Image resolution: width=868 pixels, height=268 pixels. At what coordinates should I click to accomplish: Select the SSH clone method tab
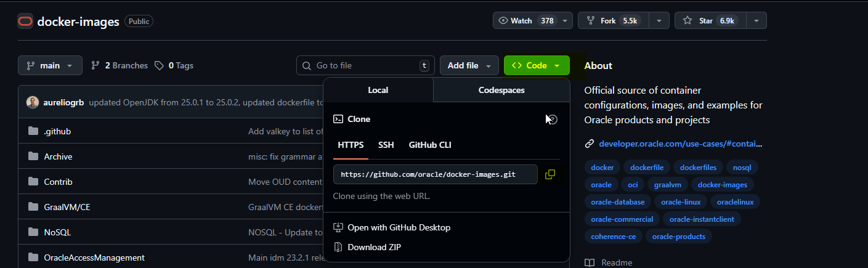[386, 145]
